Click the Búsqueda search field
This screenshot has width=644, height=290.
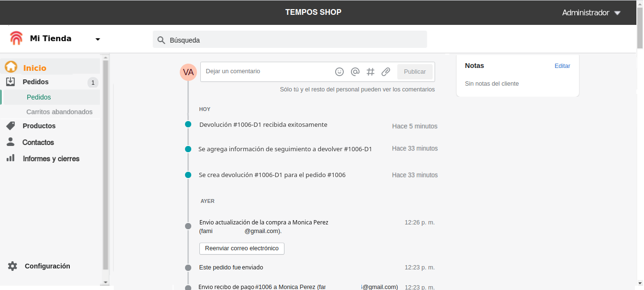[290, 40]
